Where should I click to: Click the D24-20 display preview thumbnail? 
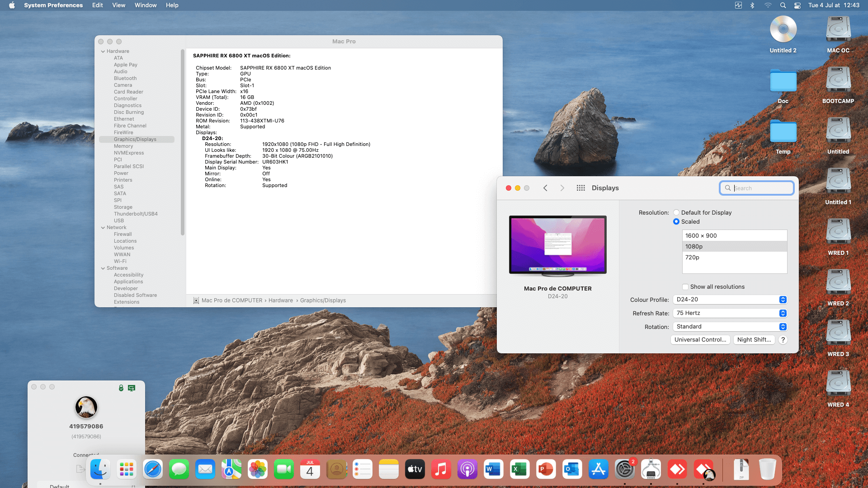click(x=558, y=246)
